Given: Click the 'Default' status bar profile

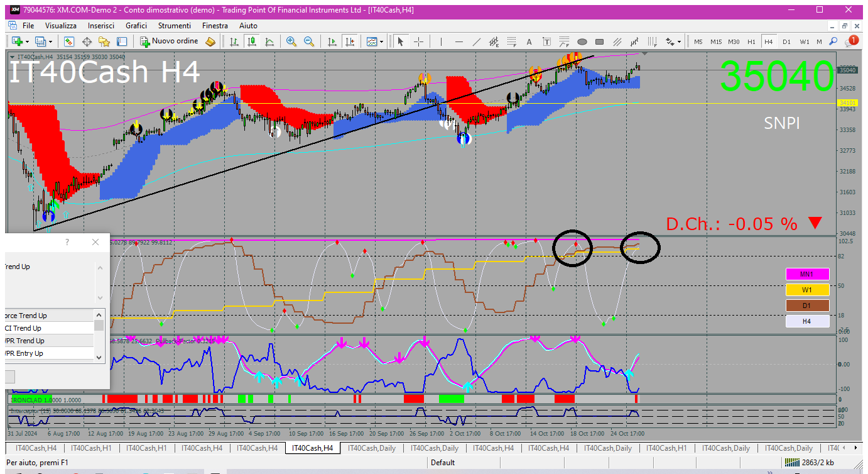Looking at the screenshot, I should pos(443,463).
